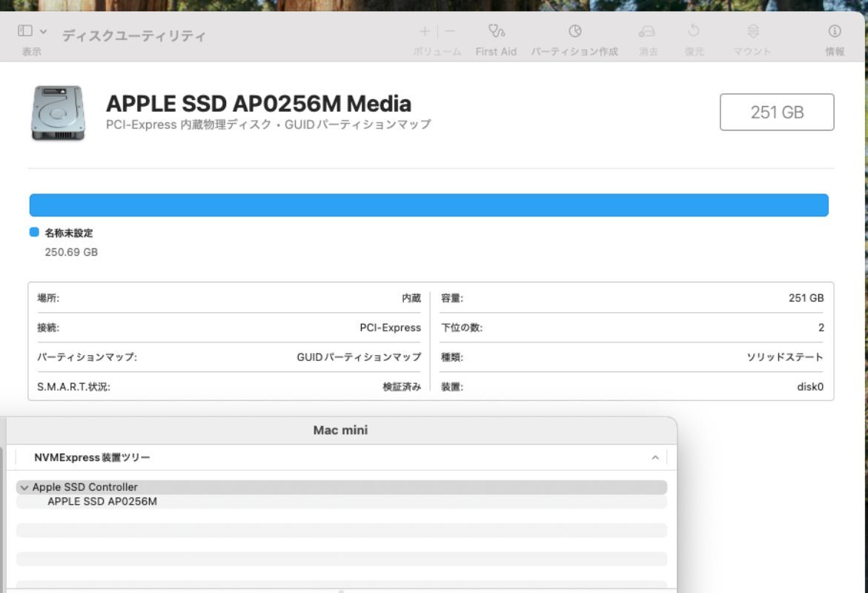Click the NVMExpress装置ツリー column header
The image size is (868, 593).
point(93,458)
